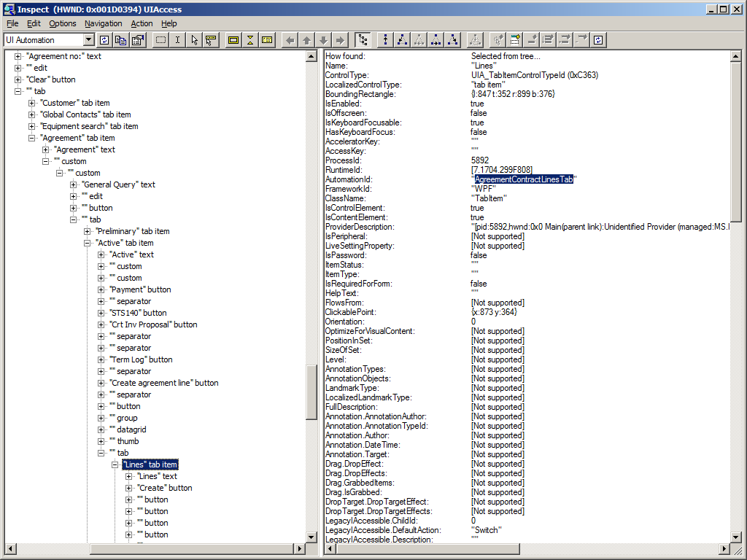This screenshot has height=560, width=747.
Task: Toggle the yellow Show Highlight Rectangle button
Action: (233, 40)
